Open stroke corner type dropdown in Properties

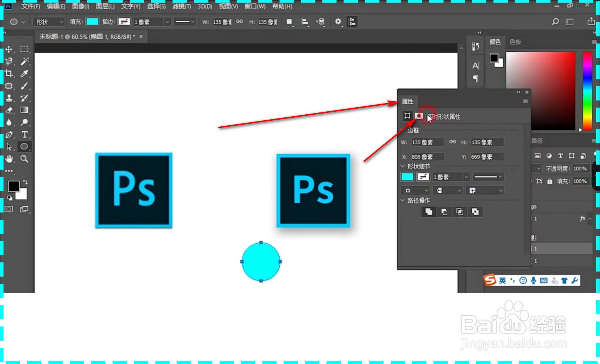pyautogui.click(x=484, y=190)
